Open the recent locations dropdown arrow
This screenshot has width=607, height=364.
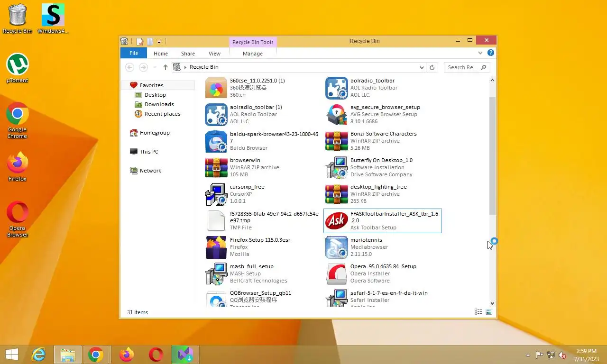click(155, 67)
